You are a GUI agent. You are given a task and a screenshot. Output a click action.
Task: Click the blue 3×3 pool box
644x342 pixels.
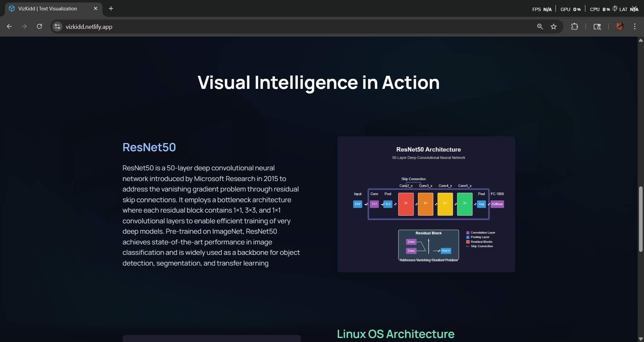[x=388, y=204]
